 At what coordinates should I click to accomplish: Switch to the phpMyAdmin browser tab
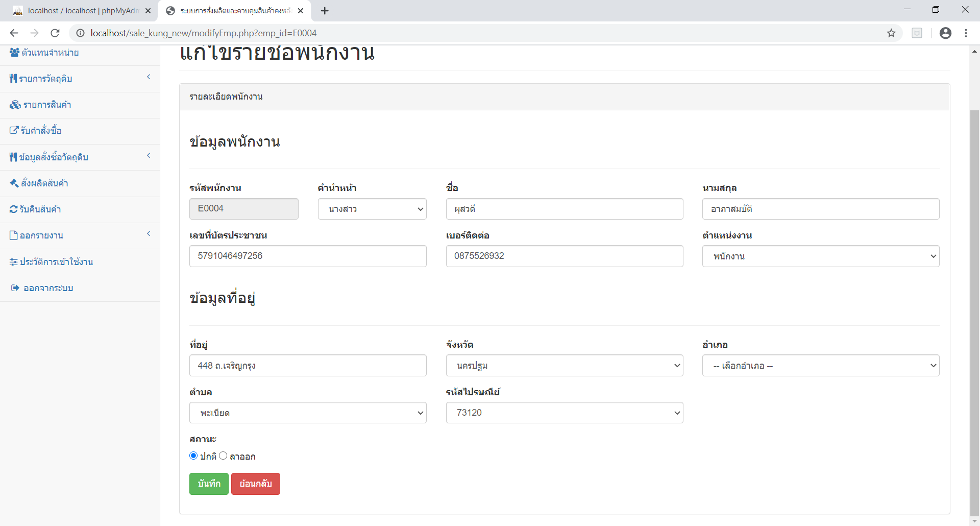pos(82,11)
